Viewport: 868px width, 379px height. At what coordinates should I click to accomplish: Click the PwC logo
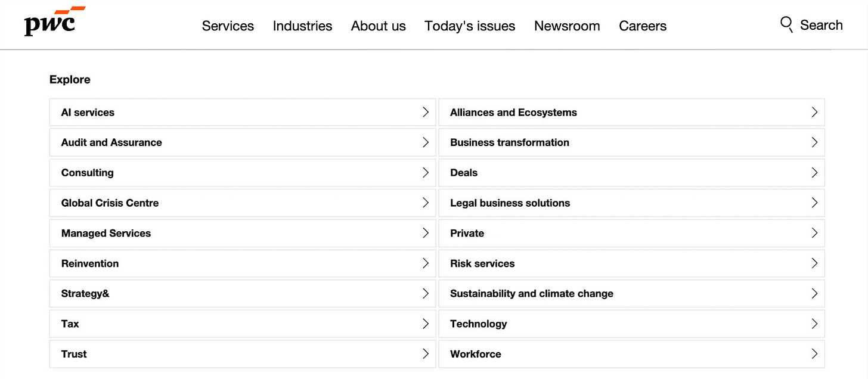click(54, 21)
